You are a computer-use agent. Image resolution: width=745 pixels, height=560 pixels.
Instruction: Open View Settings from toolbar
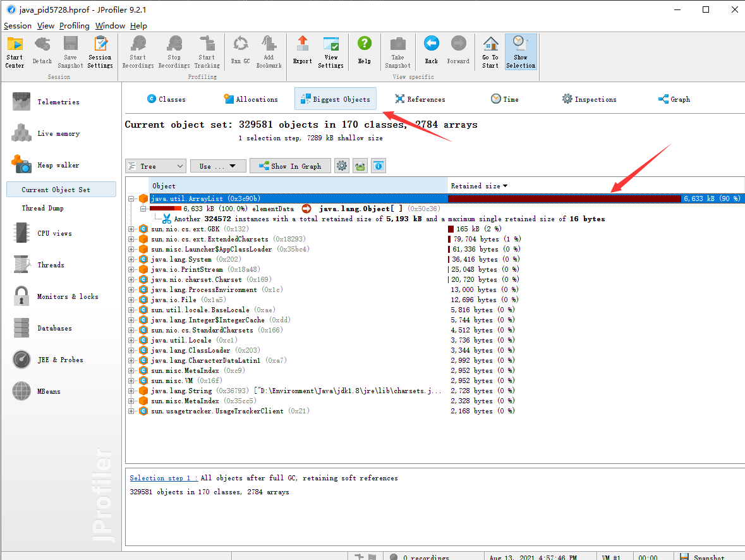click(x=330, y=52)
